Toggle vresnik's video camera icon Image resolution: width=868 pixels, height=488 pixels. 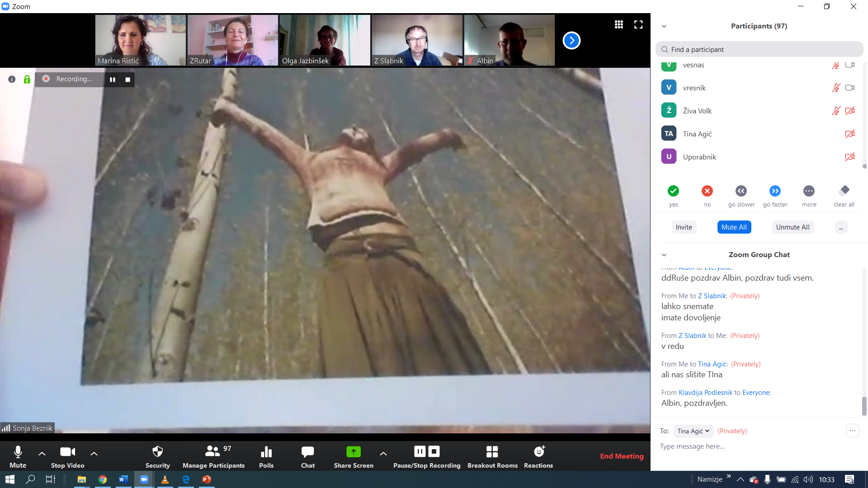pos(850,88)
